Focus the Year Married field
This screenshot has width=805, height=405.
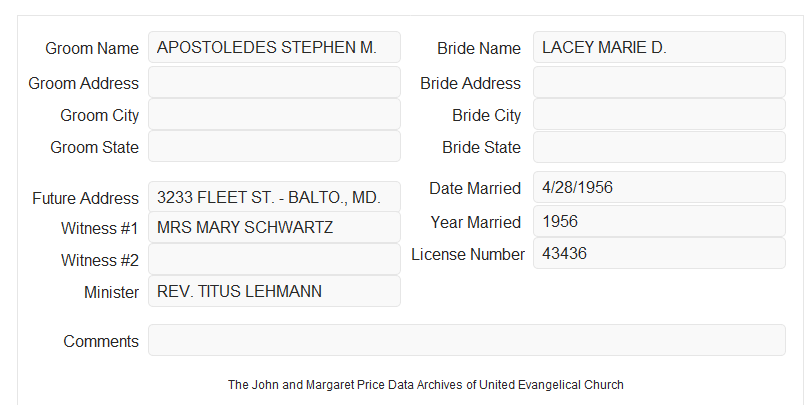[x=659, y=221]
